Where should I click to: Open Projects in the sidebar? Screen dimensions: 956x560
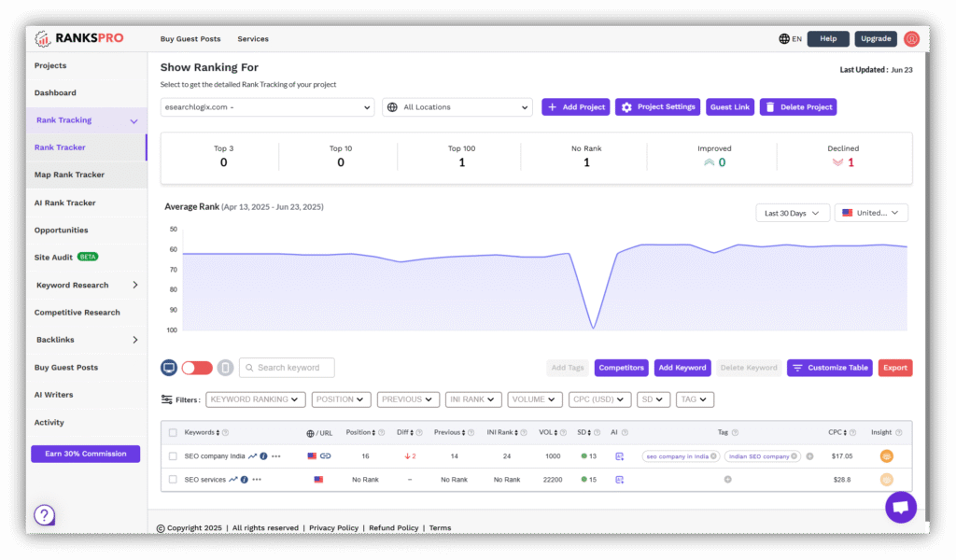click(50, 66)
